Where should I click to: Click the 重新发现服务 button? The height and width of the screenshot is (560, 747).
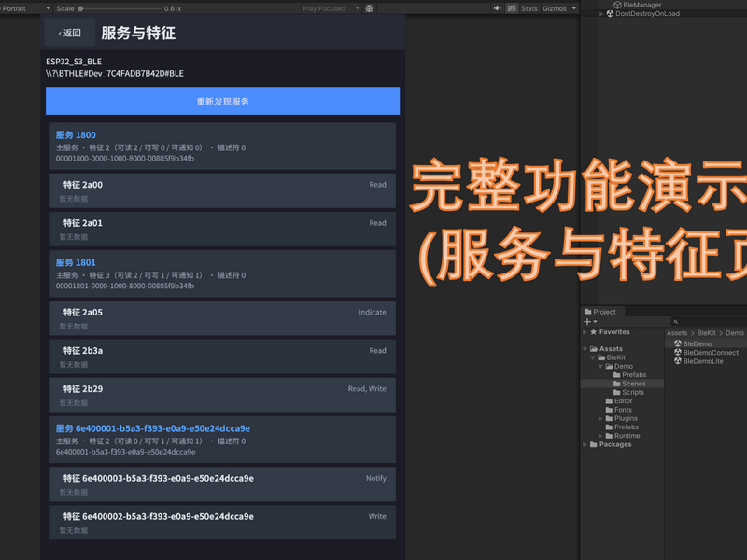(x=222, y=101)
